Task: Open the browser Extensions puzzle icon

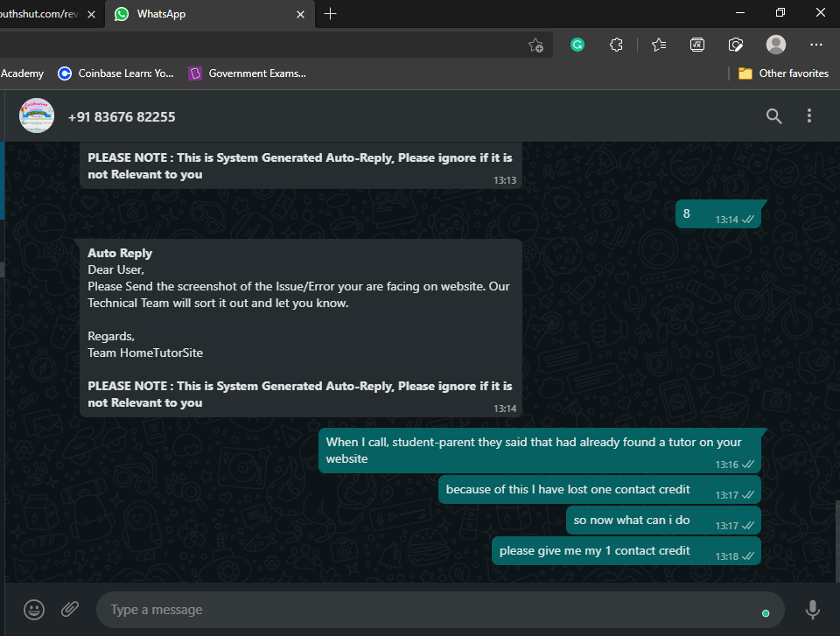Action: pyautogui.click(x=616, y=45)
